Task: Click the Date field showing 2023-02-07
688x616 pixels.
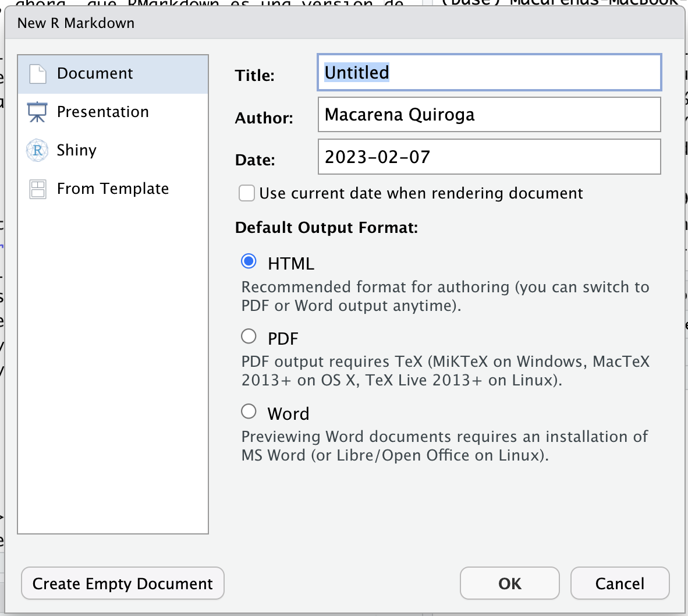Action: coord(489,157)
